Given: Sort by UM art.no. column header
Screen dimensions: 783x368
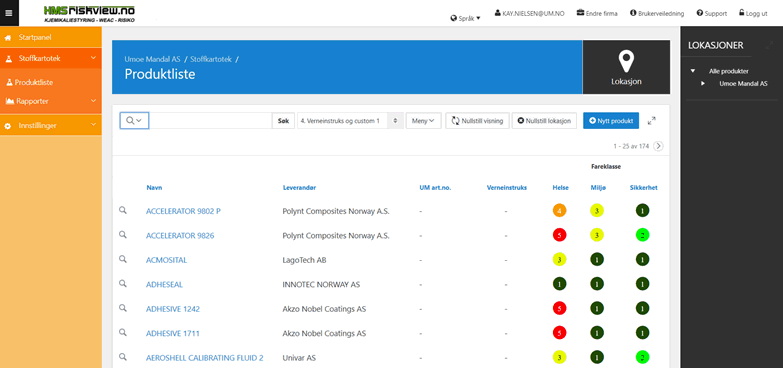Looking at the screenshot, I should click(435, 188).
